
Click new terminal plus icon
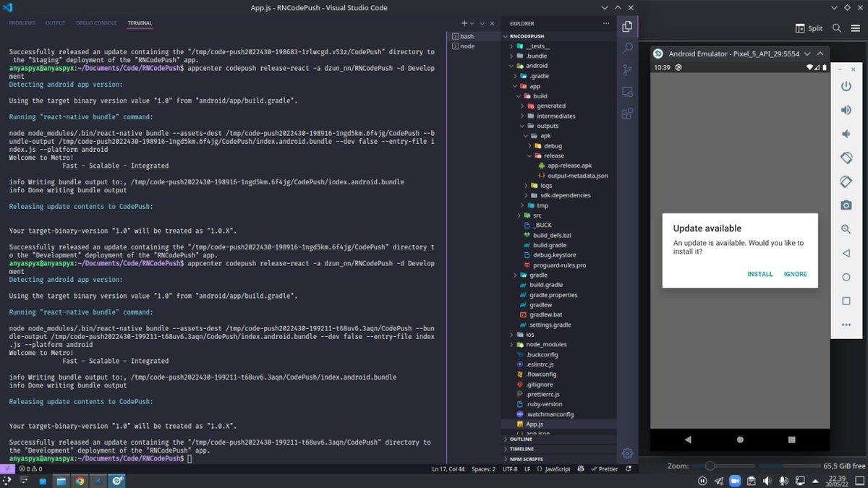pos(464,23)
